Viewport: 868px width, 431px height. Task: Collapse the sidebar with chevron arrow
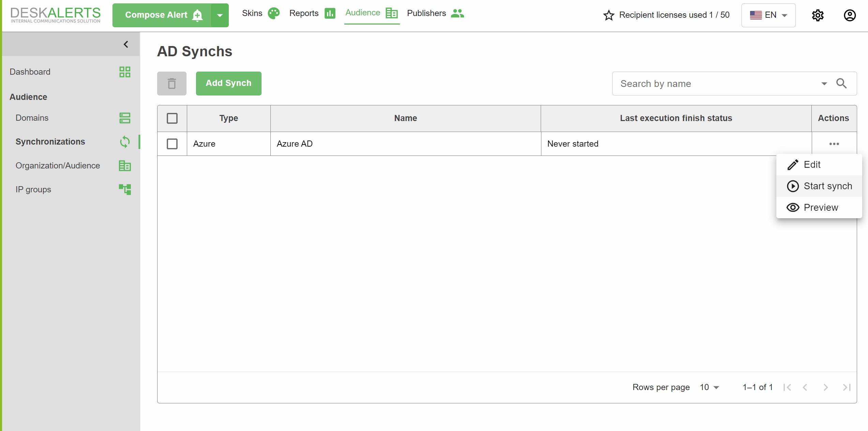126,44
